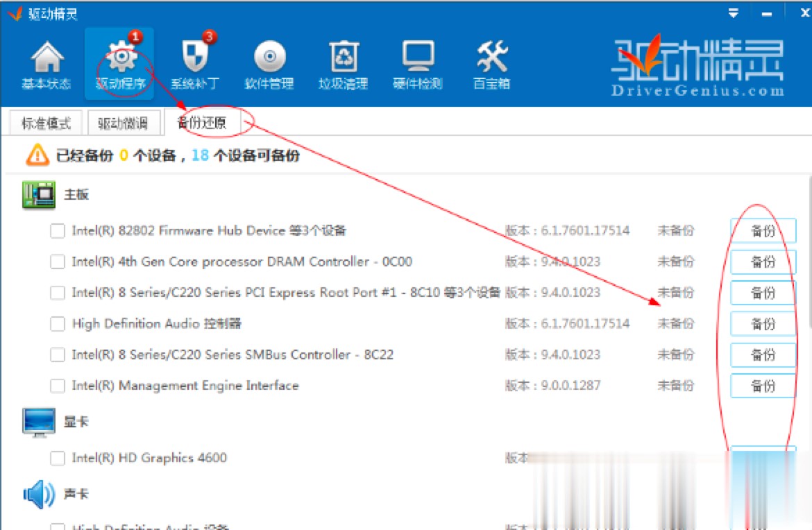The image size is (812, 530).
Task: Click the Intel(R) Management Engine Interface name
Action: (x=185, y=386)
